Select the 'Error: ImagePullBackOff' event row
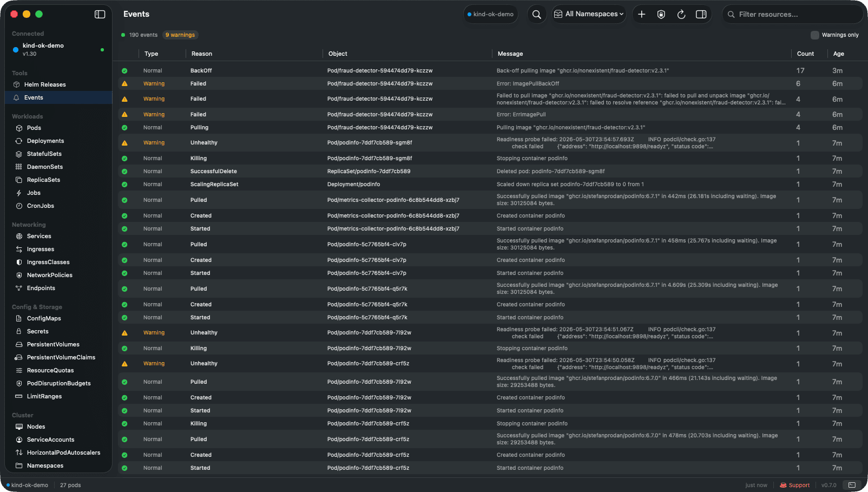Image resolution: width=868 pixels, height=492 pixels. [490, 84]
